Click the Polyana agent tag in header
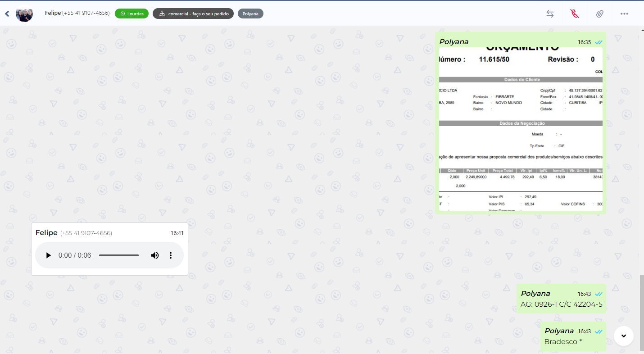This screenshot has height=354, width=644. 250,14
